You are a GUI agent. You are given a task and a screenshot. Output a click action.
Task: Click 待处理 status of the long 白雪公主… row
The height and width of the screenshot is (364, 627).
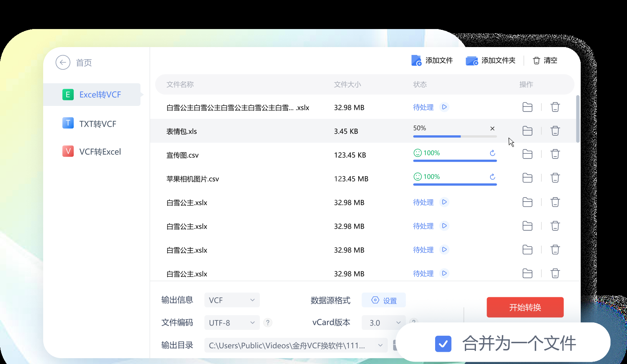click(x=423, y=107)
